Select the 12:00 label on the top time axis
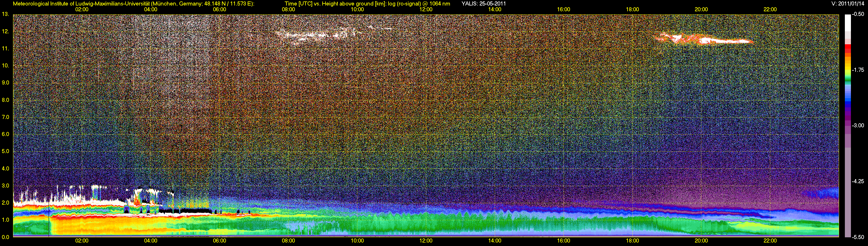 pos(426,10)
